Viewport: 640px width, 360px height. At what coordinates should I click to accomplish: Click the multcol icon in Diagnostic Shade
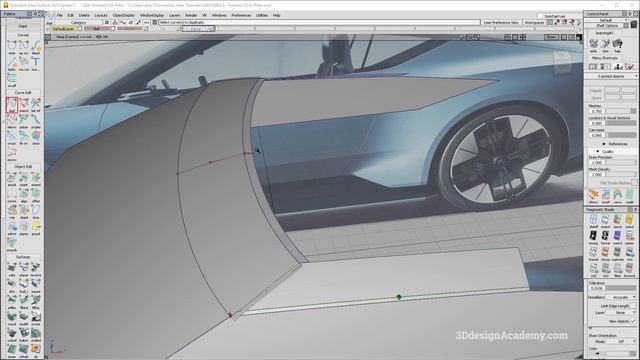point(605,221)
